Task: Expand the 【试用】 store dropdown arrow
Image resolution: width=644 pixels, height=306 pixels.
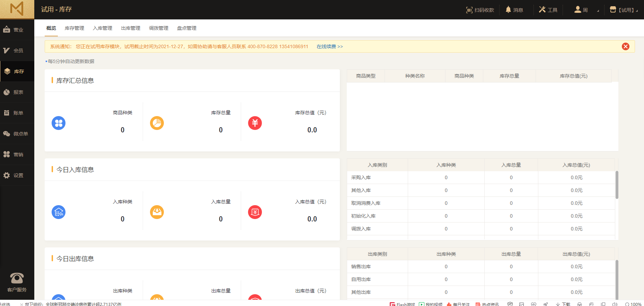Action: pyautogui.click(x=637, y=11)
